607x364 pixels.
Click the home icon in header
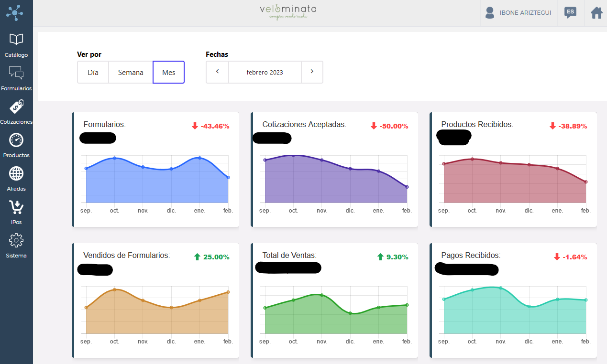click(x=596, y=13)
